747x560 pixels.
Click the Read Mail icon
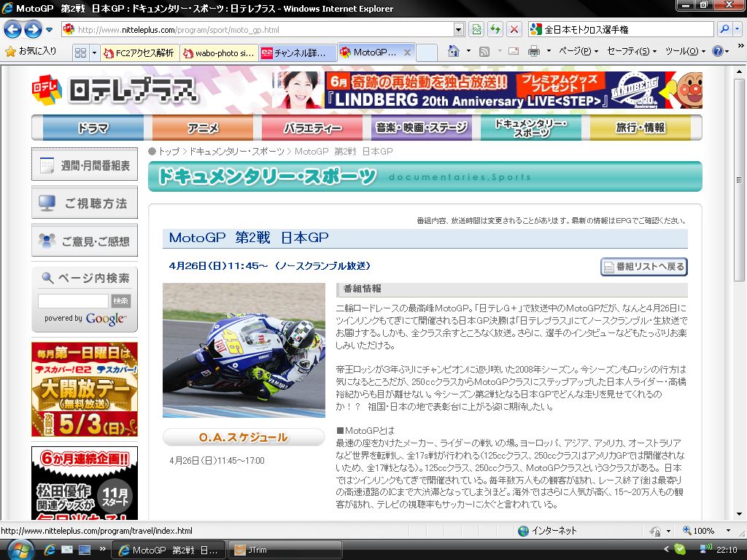tap(514, 51)
